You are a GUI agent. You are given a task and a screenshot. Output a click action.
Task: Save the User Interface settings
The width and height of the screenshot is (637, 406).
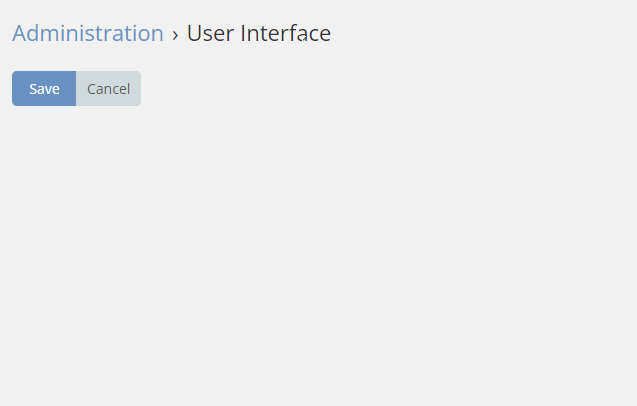click(x=44, y=88)
